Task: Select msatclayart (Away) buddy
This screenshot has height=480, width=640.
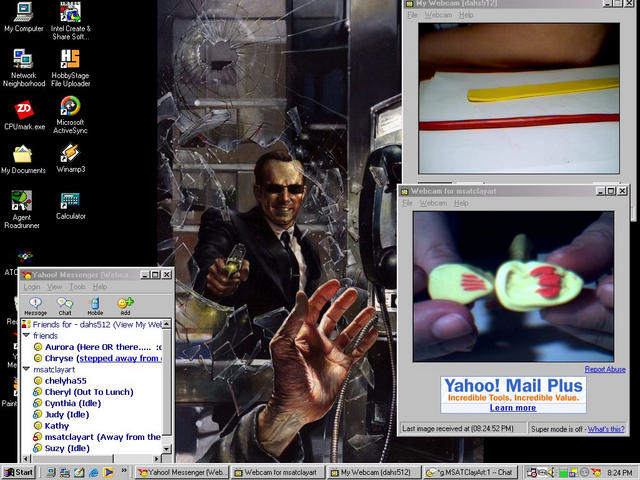Action: click(98, 437)
